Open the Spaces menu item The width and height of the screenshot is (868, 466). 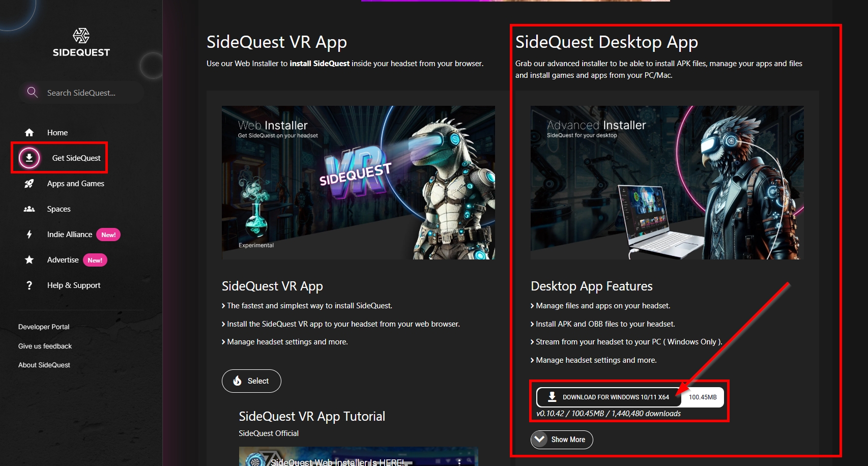[x=59, y=209]
